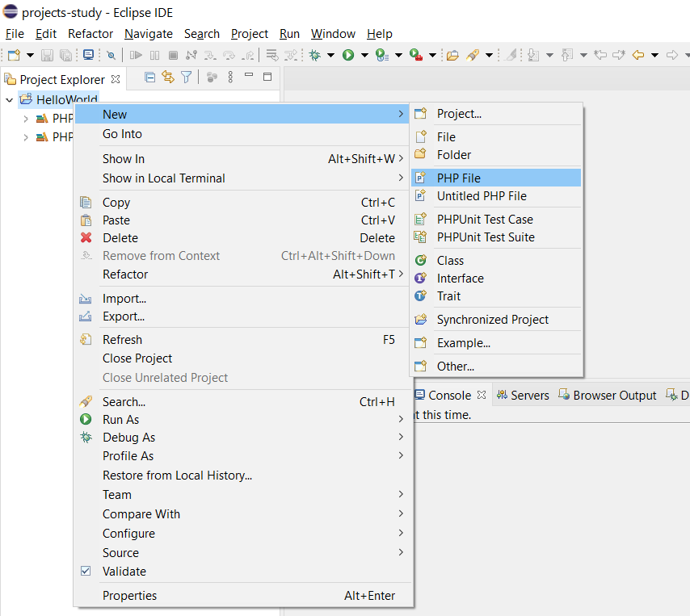This screenshot has height=616, width=690.
Task: Open the Back history dropdown arrow
Action: [654, 55]
